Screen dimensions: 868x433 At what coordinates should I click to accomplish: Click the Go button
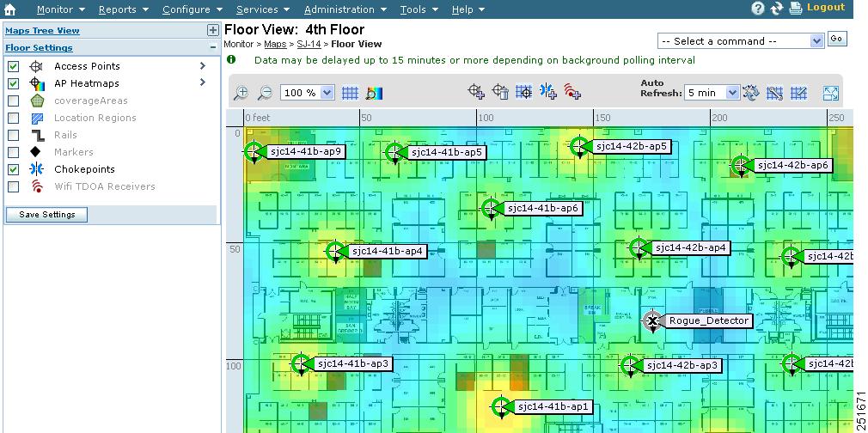point(836,39)
